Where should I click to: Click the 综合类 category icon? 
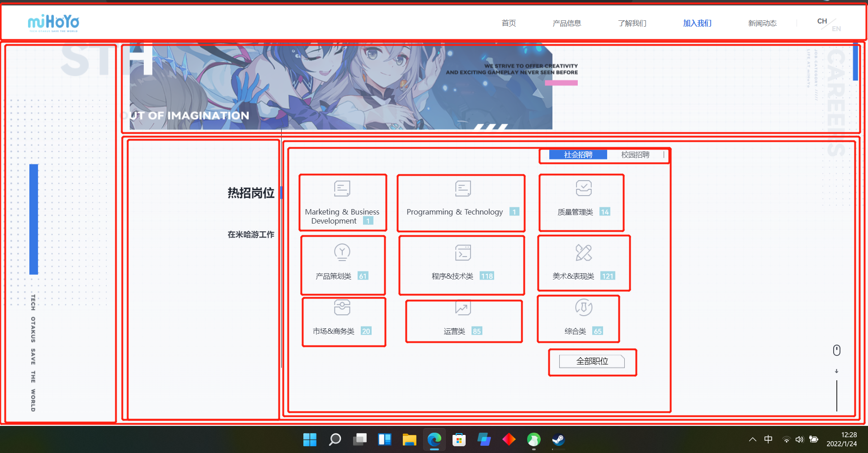pos(584,307)
